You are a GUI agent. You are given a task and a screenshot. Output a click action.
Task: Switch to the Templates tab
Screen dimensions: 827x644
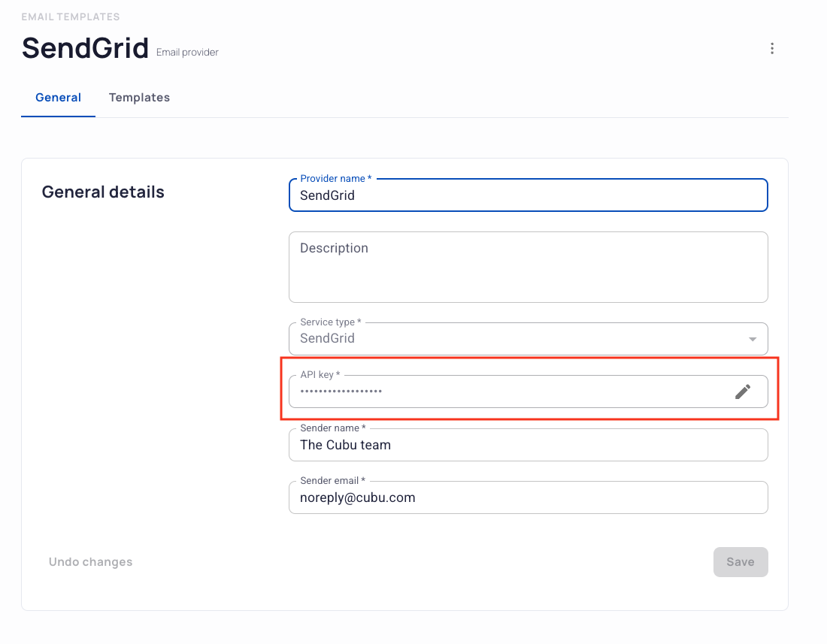tap(139, 98)
